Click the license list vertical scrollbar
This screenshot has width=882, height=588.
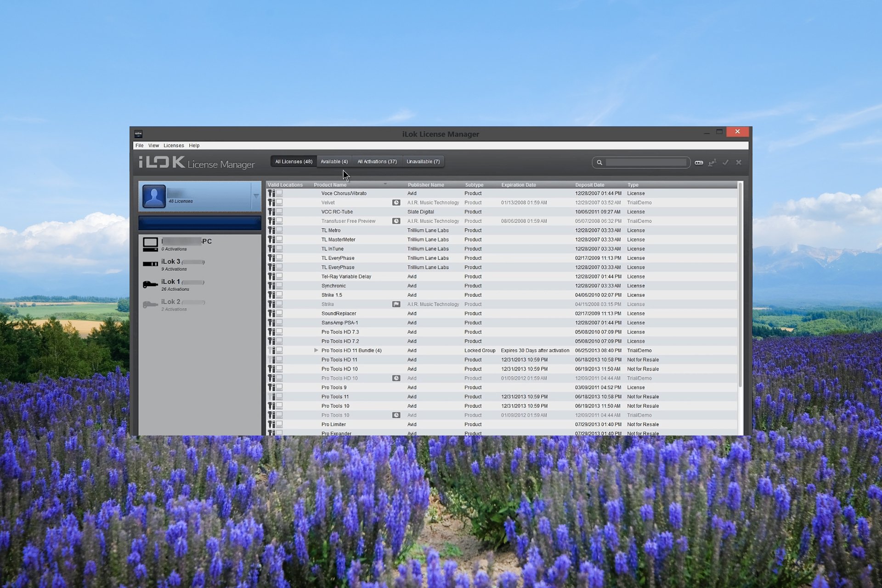740,285
